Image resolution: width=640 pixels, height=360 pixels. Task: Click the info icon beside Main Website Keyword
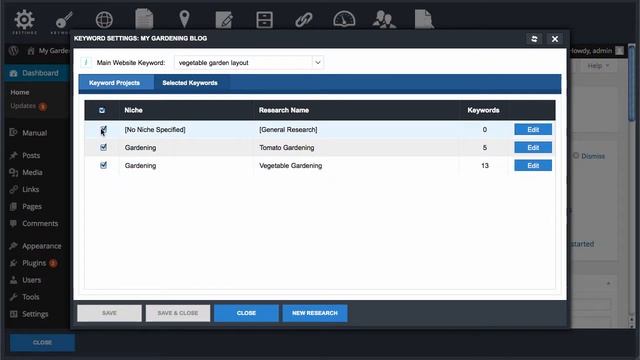point(86,62)
